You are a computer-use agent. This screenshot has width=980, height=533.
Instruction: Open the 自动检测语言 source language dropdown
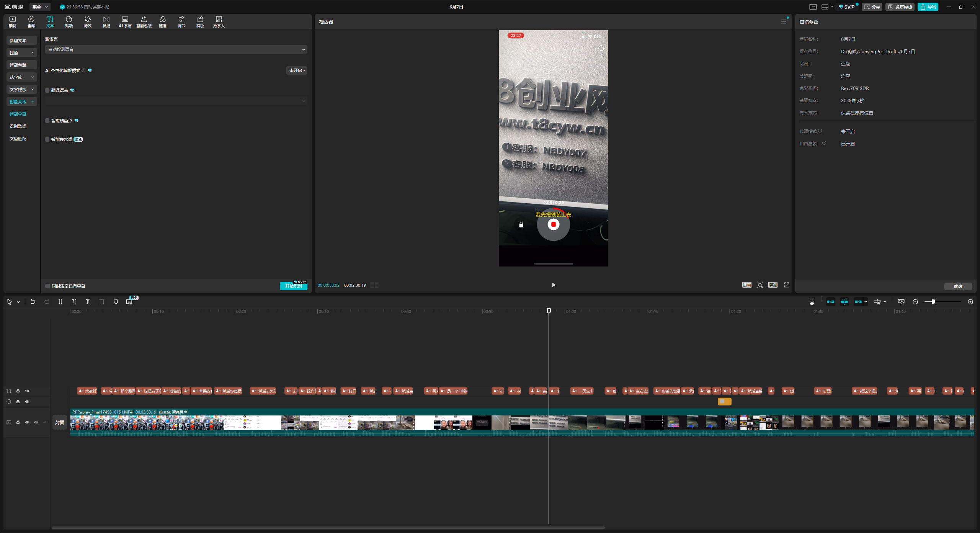click(176, 49)
